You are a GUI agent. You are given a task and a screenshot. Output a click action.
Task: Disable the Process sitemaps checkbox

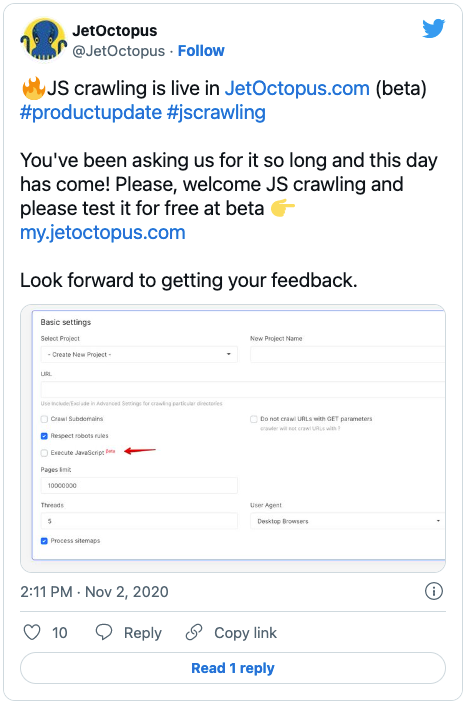coord(44,541)
